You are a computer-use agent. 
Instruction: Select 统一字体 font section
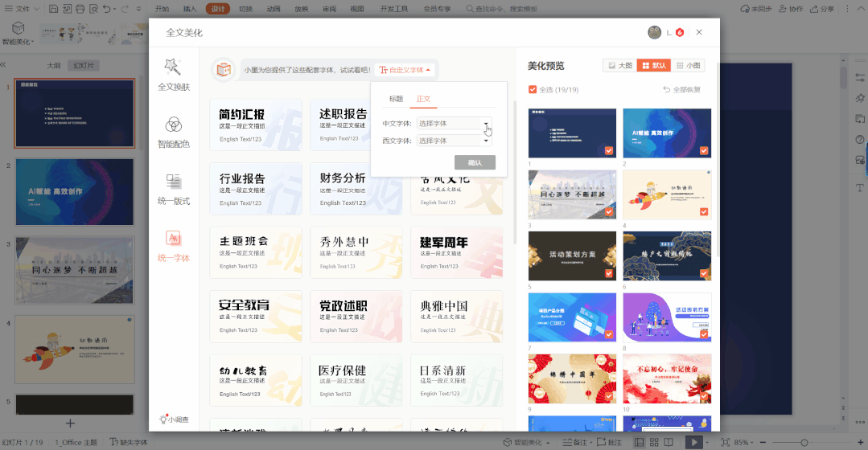pyautogui.click(x=173, y=246)
